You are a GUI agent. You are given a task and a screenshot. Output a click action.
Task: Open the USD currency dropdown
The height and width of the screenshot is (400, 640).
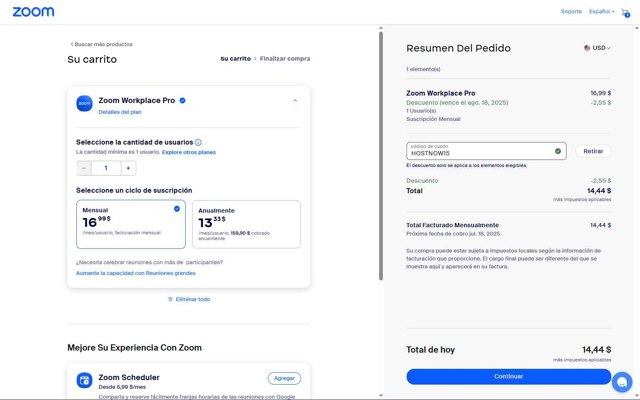tap(597, 47)
